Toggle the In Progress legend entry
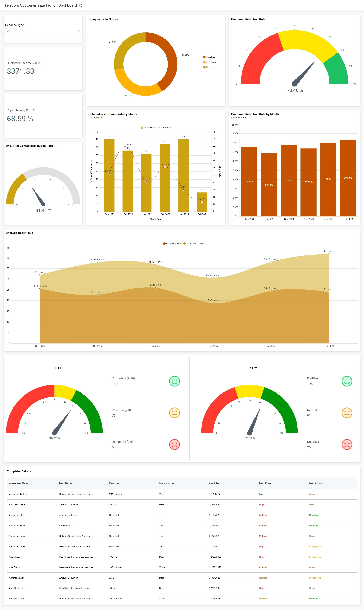The image size is (364, 610). click(x=210, y=62)
